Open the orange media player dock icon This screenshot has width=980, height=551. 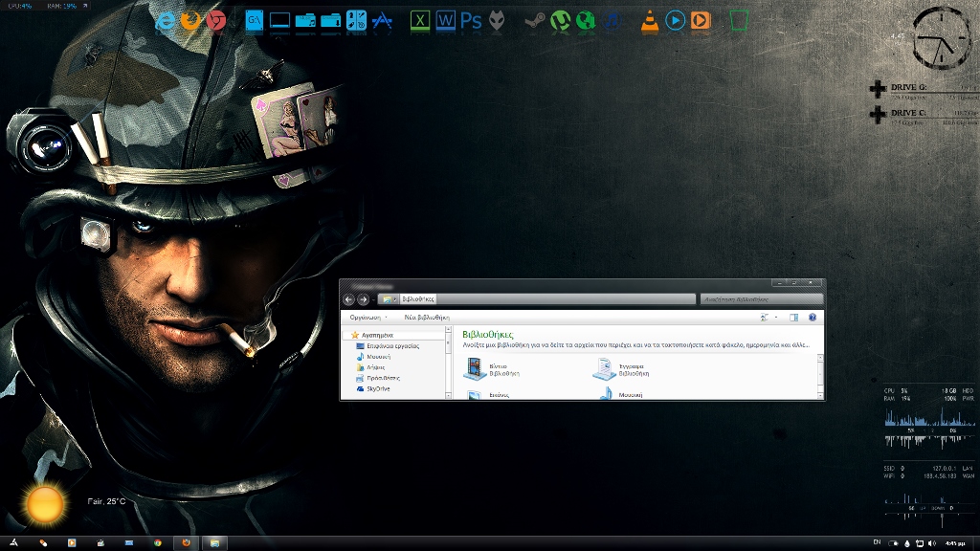(701, 21)
